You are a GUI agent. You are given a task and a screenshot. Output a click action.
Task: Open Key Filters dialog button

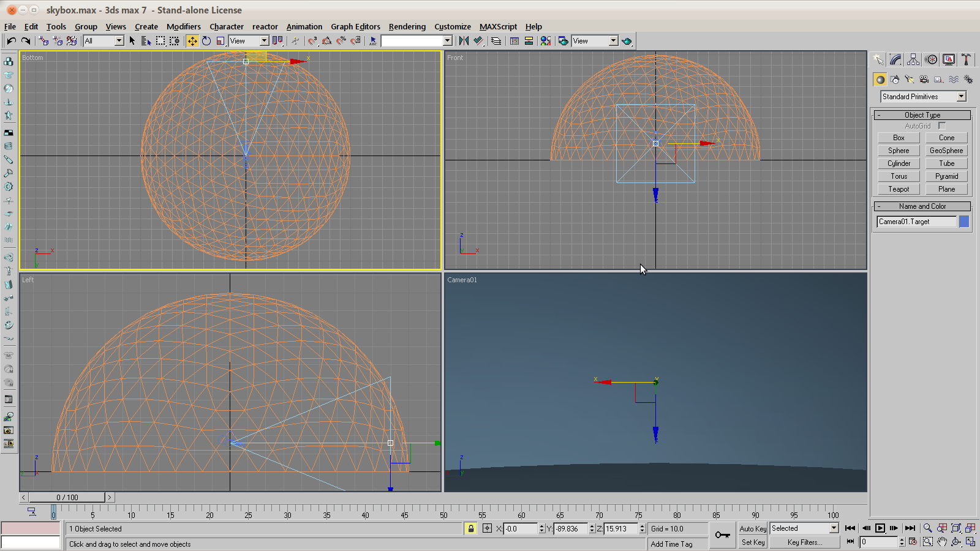click(x=804, y=542)
